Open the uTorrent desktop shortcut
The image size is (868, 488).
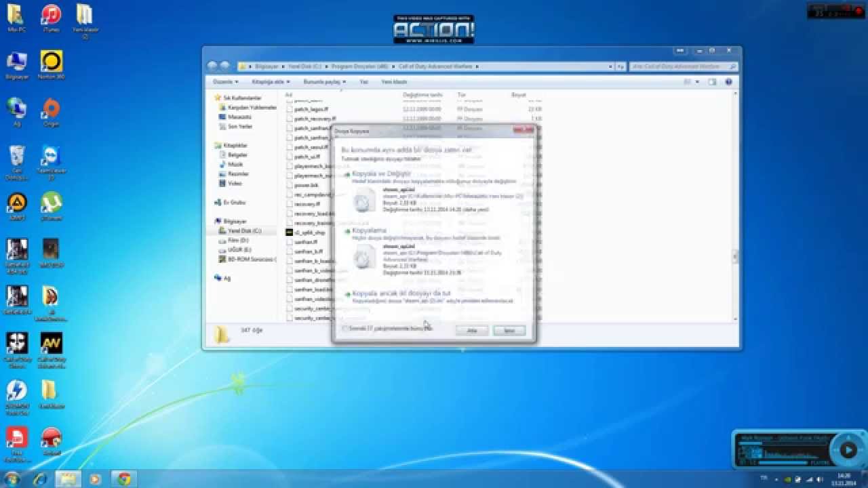tap(51, 207)
